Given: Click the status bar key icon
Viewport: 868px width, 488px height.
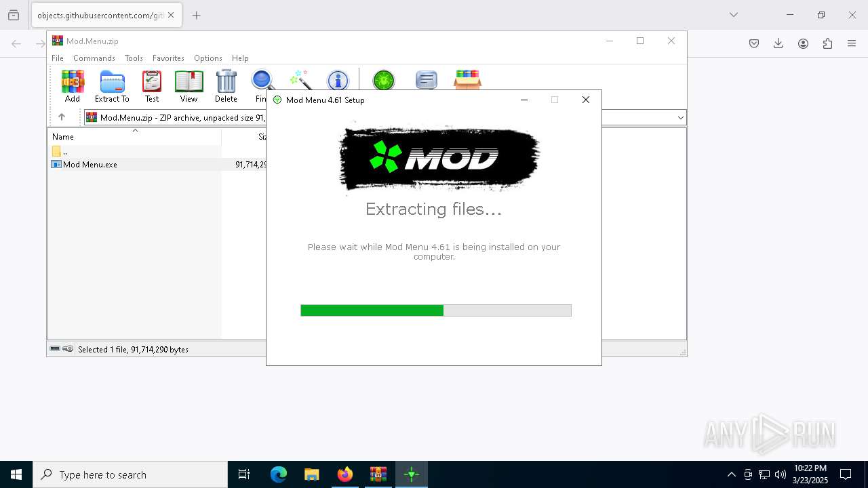Looking at the screenshot, I should 68,349.
